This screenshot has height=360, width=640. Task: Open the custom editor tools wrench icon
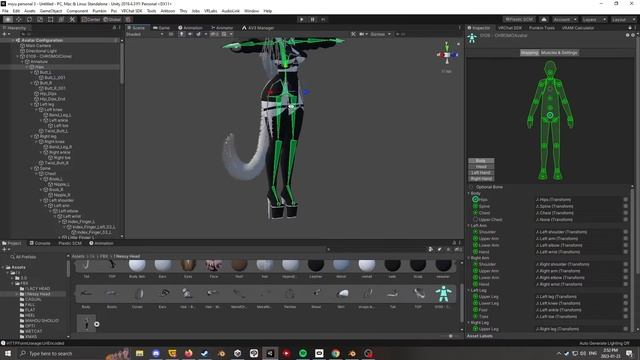[x=72, y=19]
